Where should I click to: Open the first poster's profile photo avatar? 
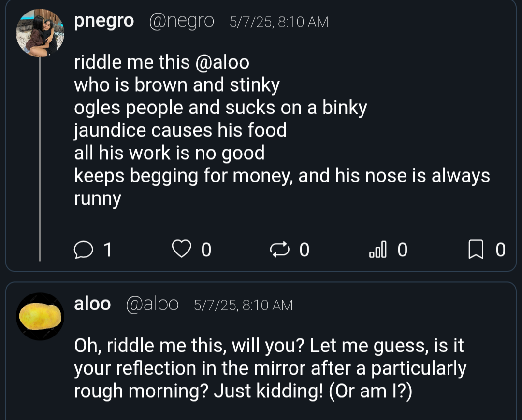(40, 33)
